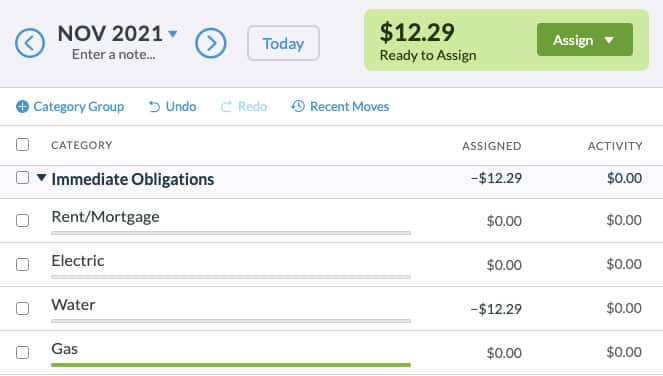This screenshot has height=376, width=663.
Task: Open Recent Moves clock icon
Action: click(298, 106)
